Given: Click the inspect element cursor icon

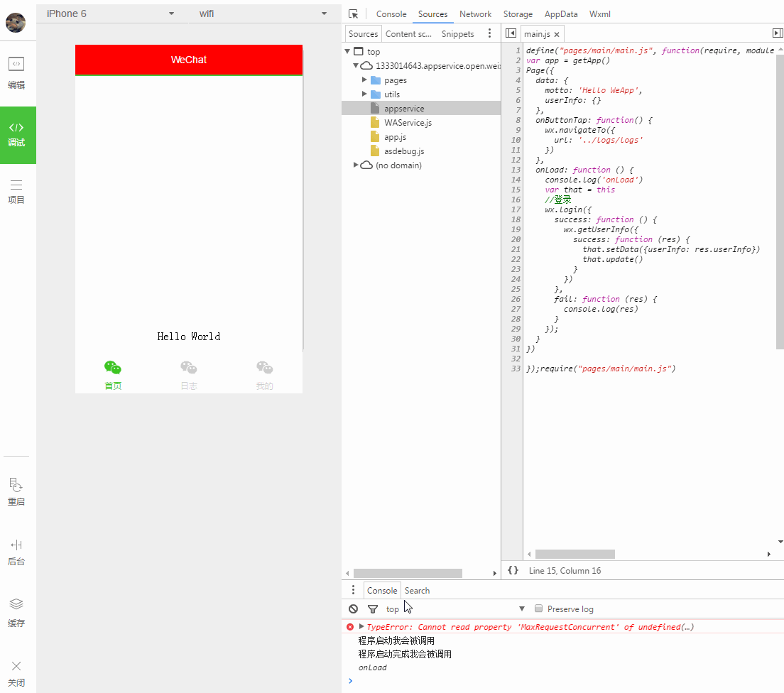Looking at the screenshot, I should point(354,14).
